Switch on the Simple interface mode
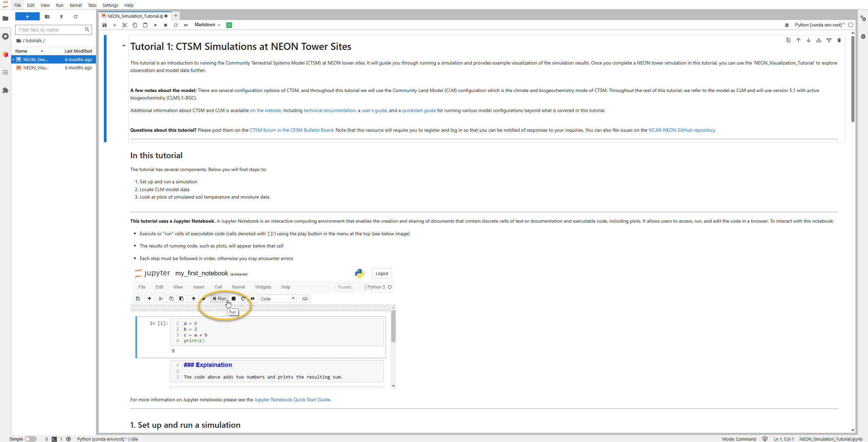The width and height of the screenshot is (868, 442). [31, 439]
